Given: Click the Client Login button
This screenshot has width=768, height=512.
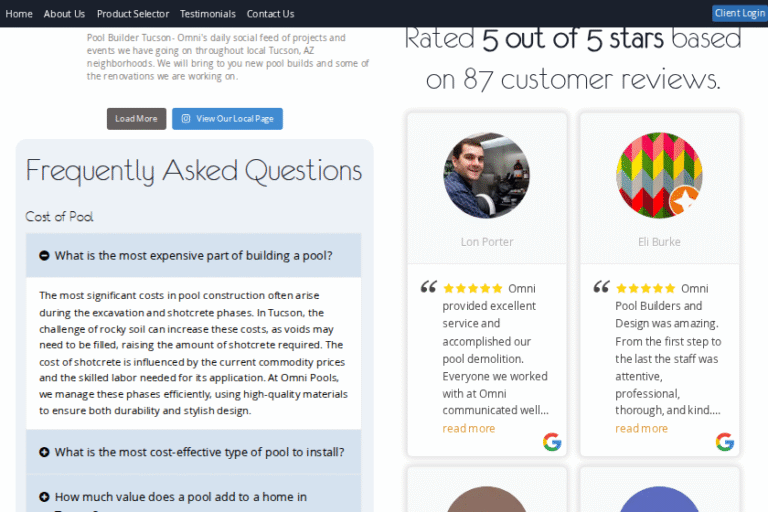Looking at the screenshot, I should (739, 13).
